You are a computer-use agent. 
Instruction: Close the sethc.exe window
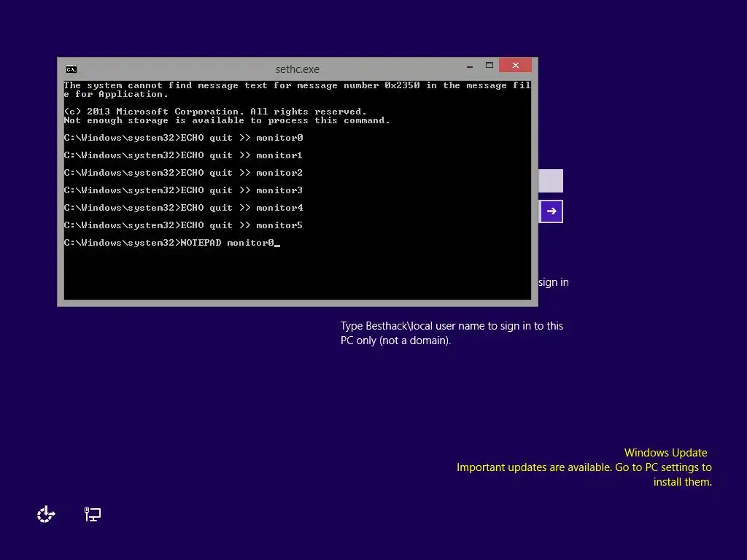[x=516, y=65]
